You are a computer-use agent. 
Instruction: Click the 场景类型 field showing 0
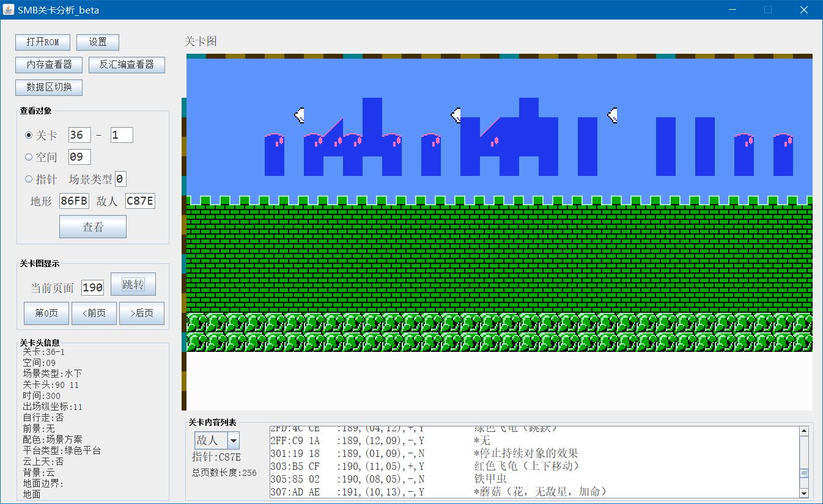(120, 179)
